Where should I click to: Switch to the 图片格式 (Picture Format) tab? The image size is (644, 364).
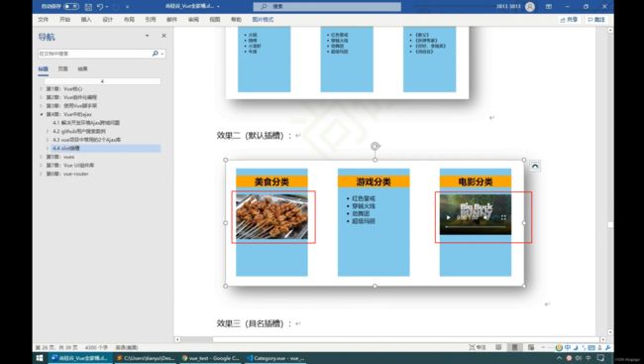pos(263,19)
